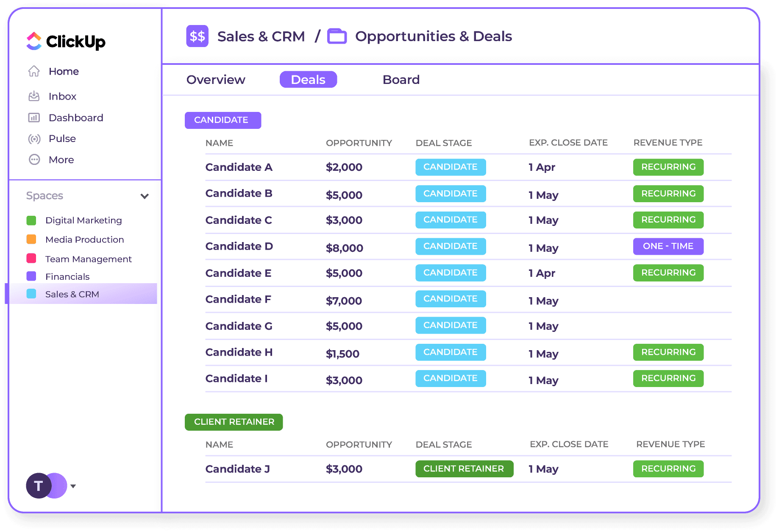Open Pulse via the signal icon
This screenshot has height=532, width=779.
point(34,139)
